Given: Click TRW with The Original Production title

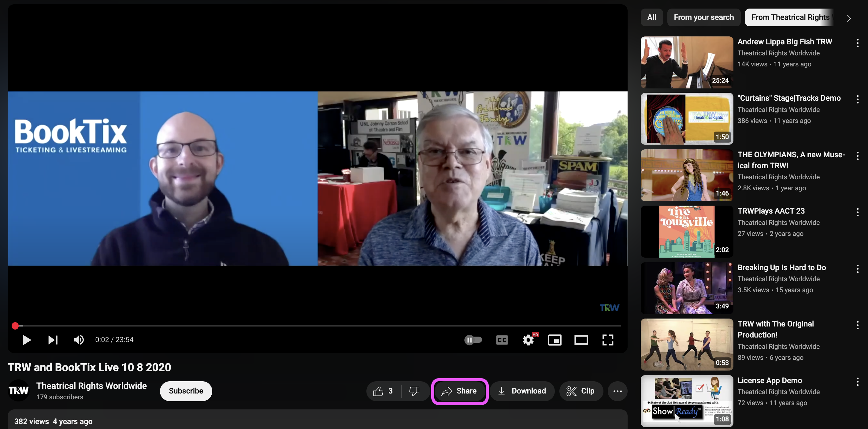Looking at the screenshot, I should [775, 329].
